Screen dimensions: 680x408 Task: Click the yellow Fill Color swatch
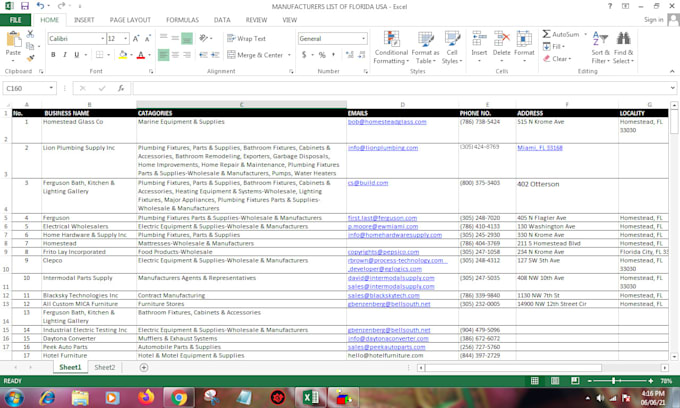(123, 55)
